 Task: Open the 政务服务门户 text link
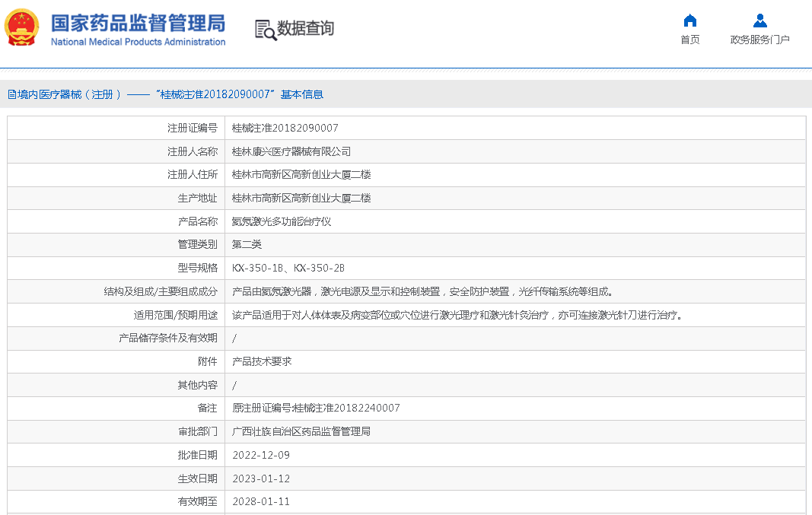(759, 40)
